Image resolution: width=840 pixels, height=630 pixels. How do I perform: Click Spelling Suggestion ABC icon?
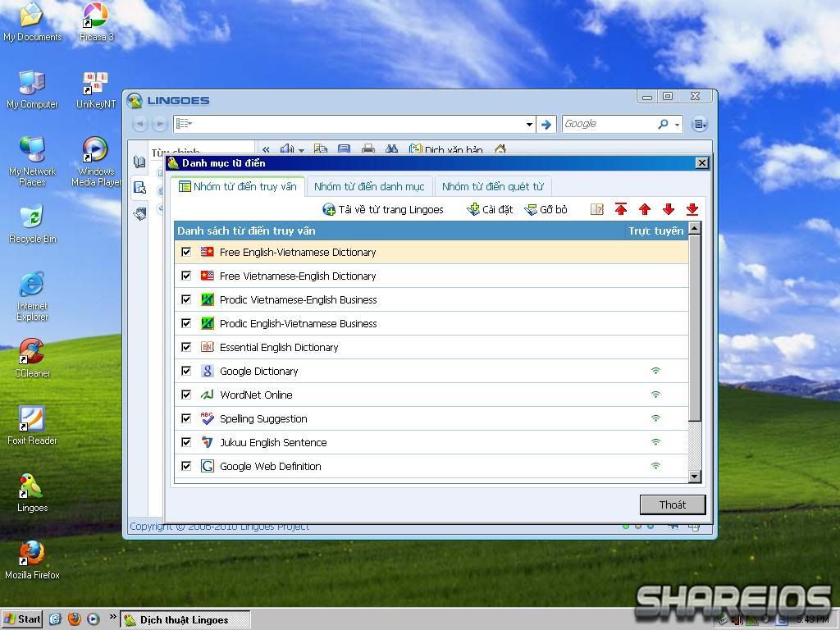point(208,418)
